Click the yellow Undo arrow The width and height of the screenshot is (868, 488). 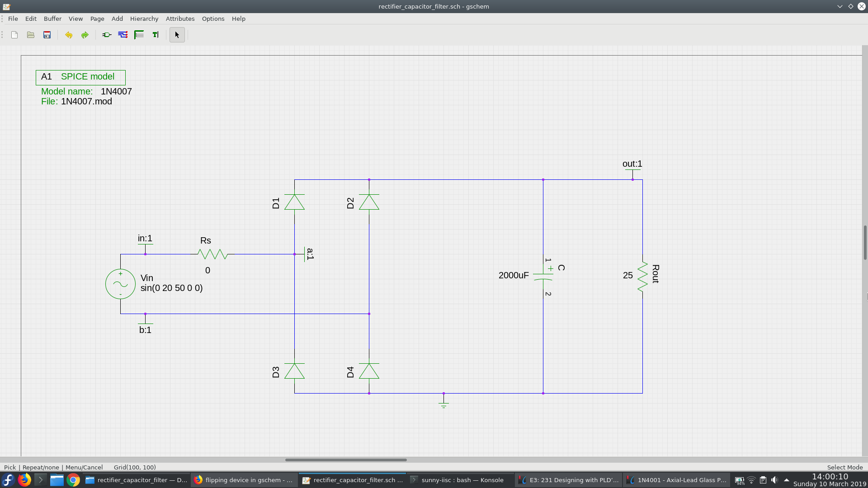69,35
